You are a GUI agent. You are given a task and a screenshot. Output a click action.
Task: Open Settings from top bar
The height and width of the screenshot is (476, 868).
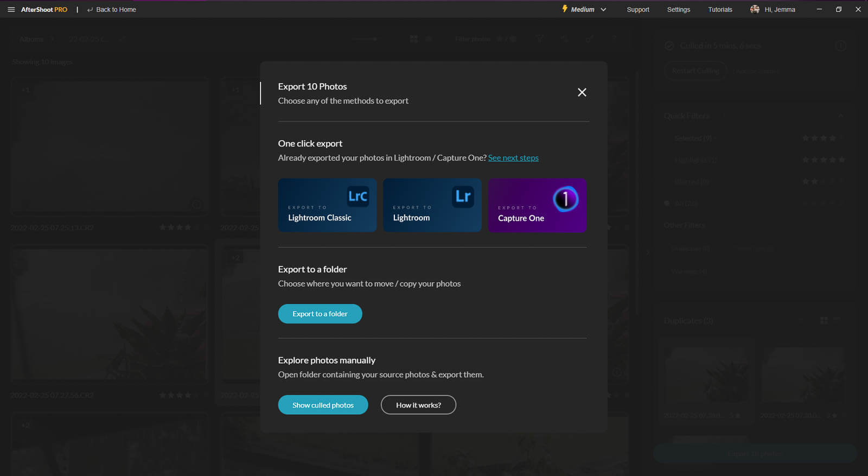(678, 9)
